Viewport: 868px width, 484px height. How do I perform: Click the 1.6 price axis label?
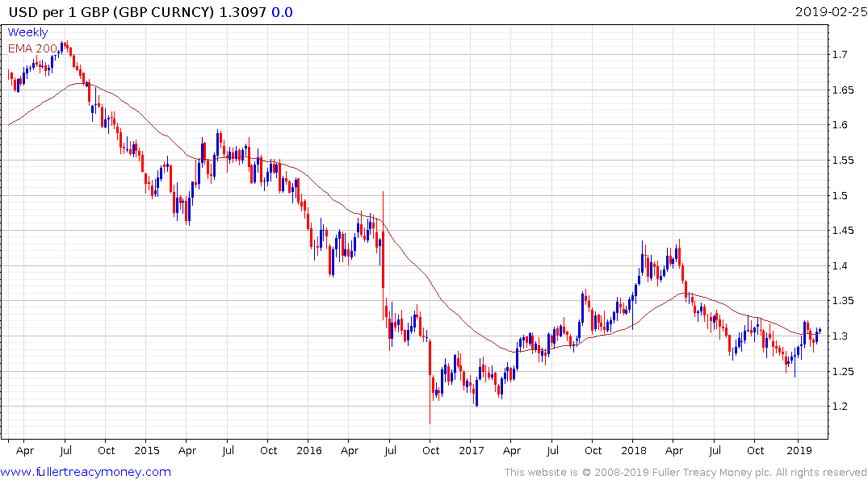pos(840,125)
